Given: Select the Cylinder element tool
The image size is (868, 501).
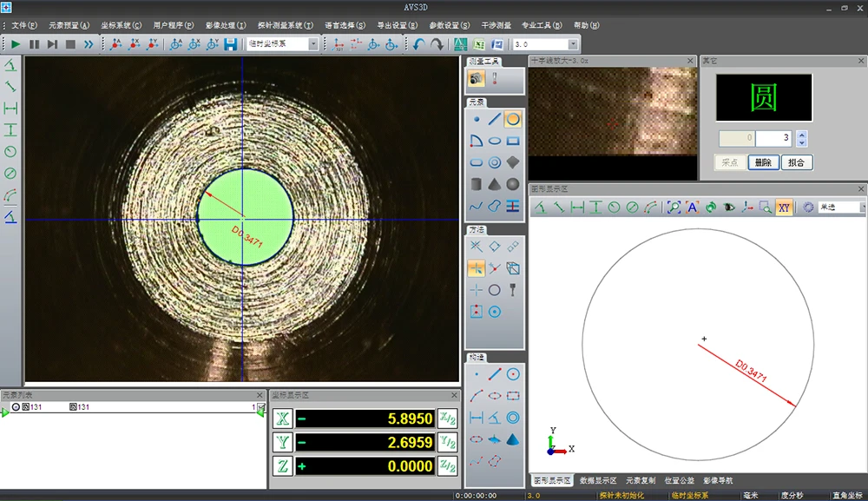Looking at the screenshot, I should pyautogui.click(x=477, y=184).
